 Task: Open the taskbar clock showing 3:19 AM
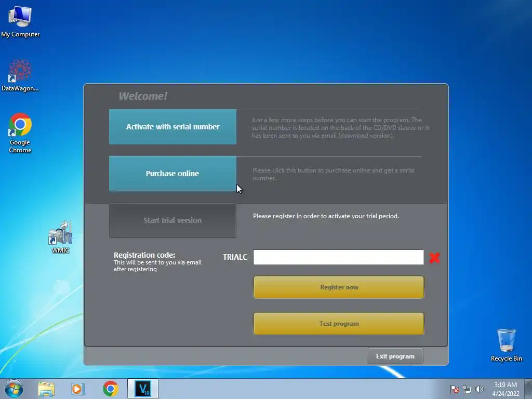pyautogui.click(x=506, y=389)
